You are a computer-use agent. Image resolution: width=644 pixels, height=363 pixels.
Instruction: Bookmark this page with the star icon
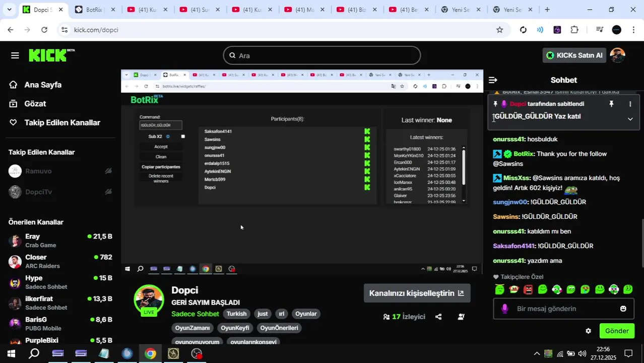point(499,30)
